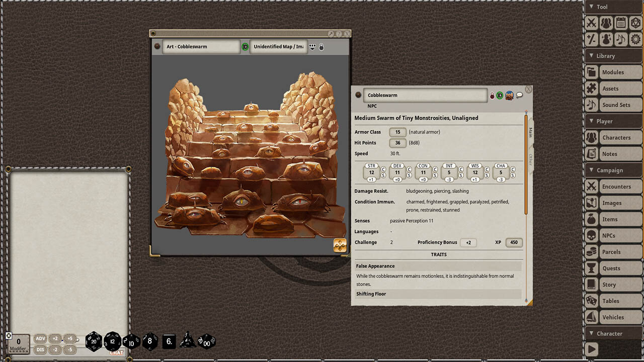
Task: Click the Unidentified Map name input field
Action: pos(279,46)
